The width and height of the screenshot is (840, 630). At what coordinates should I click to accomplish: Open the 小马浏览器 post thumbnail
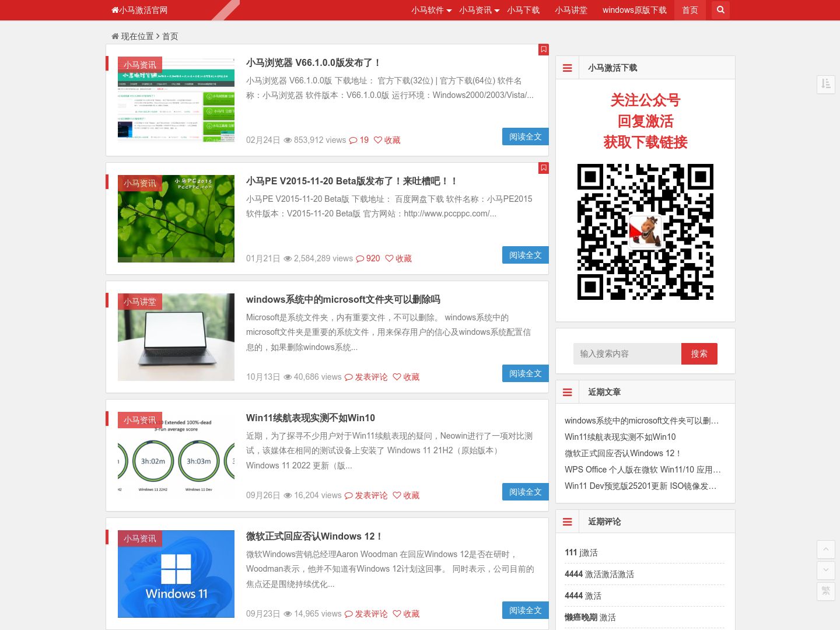(x=176, y=100)
